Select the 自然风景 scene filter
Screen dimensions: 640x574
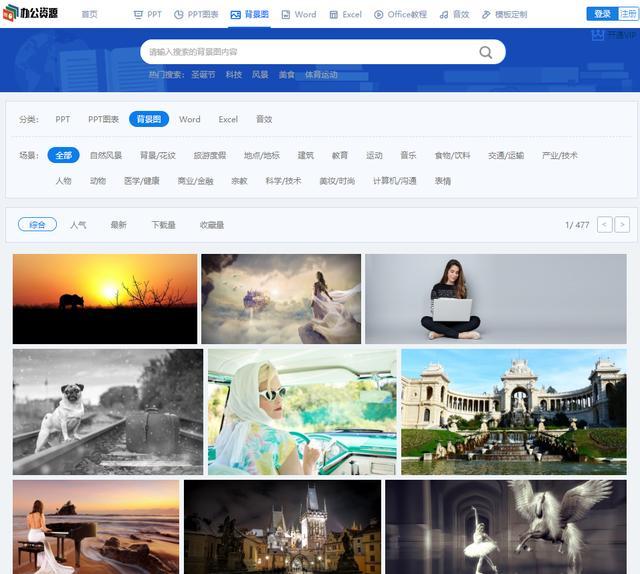[x=106, y=156]
